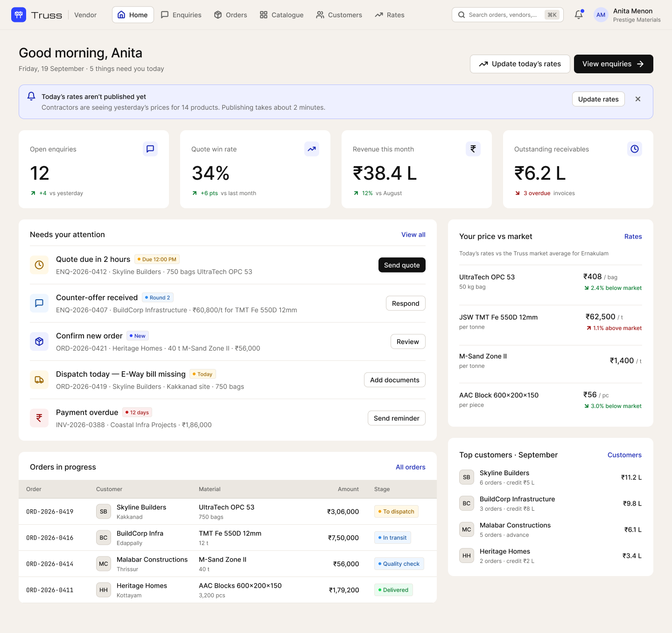The image size is (672, 633).
Task: Click the rupee icon beside Payment overdue
Action: coord(39,418)
